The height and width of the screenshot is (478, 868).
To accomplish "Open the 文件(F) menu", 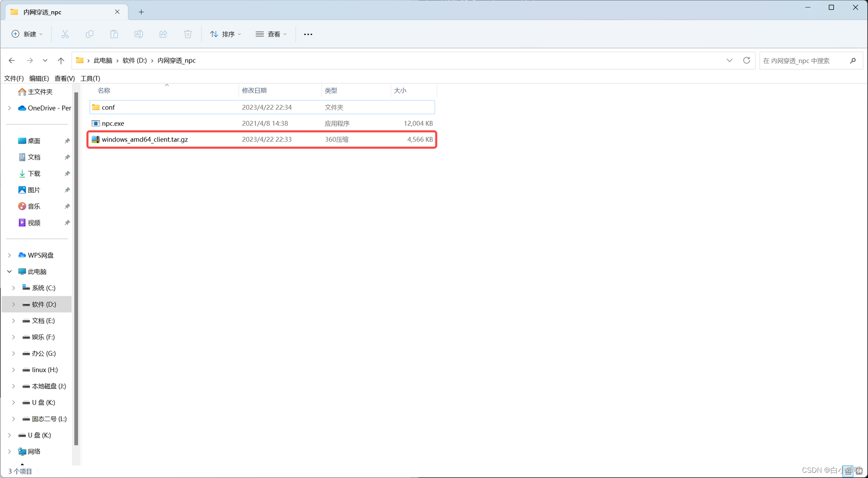I will point(14,79).
